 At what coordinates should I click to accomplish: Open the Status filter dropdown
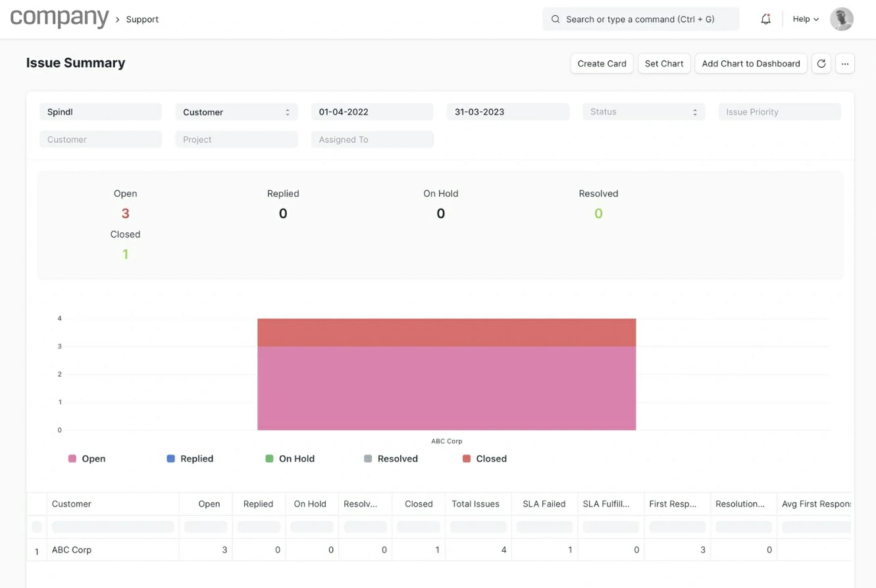click(x=643, y=112)
